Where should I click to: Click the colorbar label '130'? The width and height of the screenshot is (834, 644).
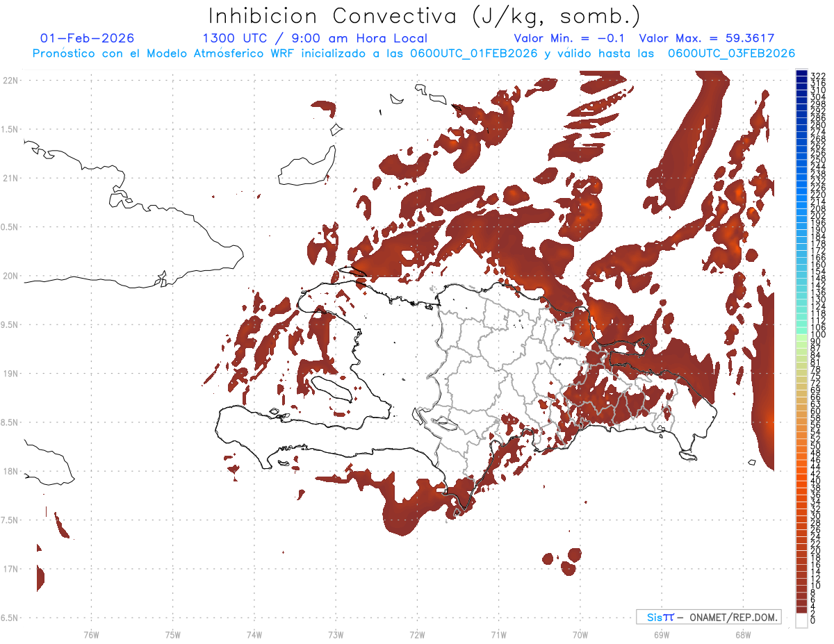(x=818, y=300)
